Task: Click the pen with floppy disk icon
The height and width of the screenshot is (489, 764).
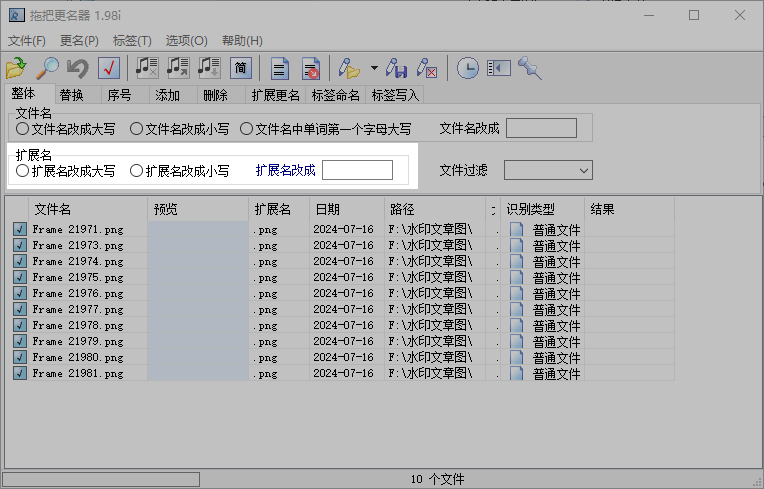Action: coord(396,68)
